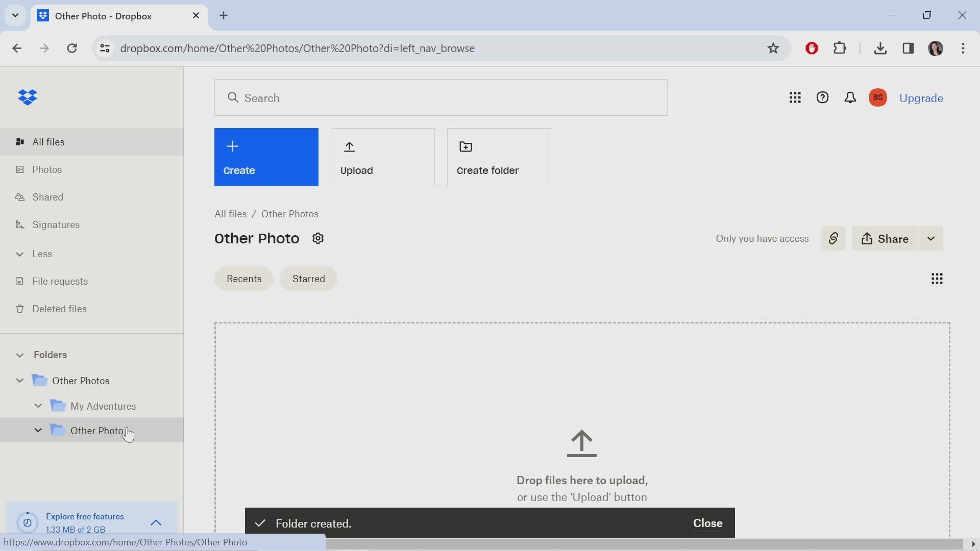Expand the Share button dropdown arrow
The image size is (980, 551).
(x=932, y=238)
